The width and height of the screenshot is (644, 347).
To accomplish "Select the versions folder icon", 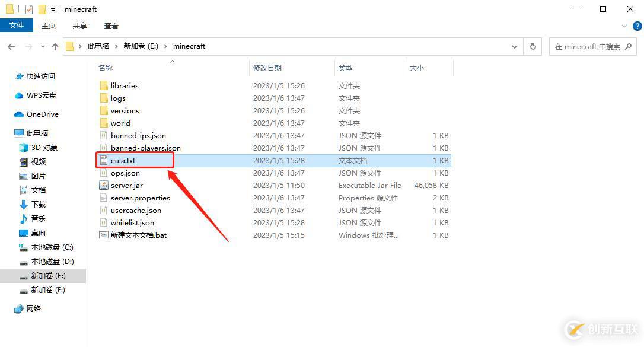I will click(104, 110).
